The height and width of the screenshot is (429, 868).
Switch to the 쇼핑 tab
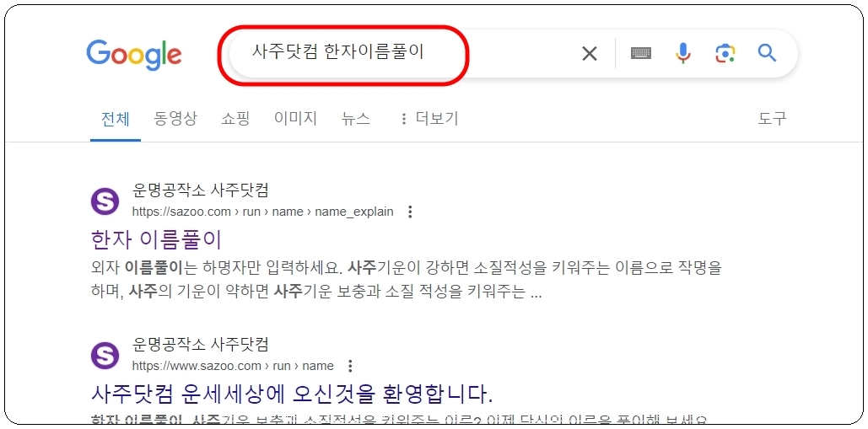[x=235, y=118]
